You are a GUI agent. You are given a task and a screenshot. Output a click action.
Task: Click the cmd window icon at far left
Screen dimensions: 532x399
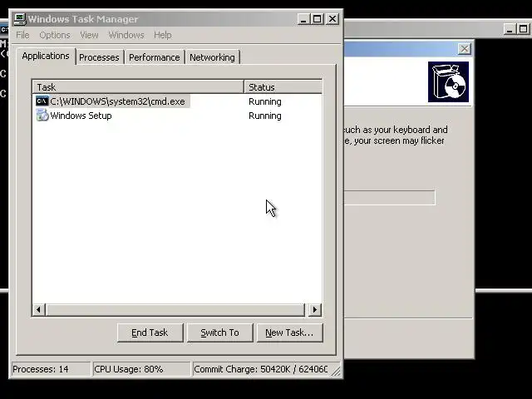(4, 30)
